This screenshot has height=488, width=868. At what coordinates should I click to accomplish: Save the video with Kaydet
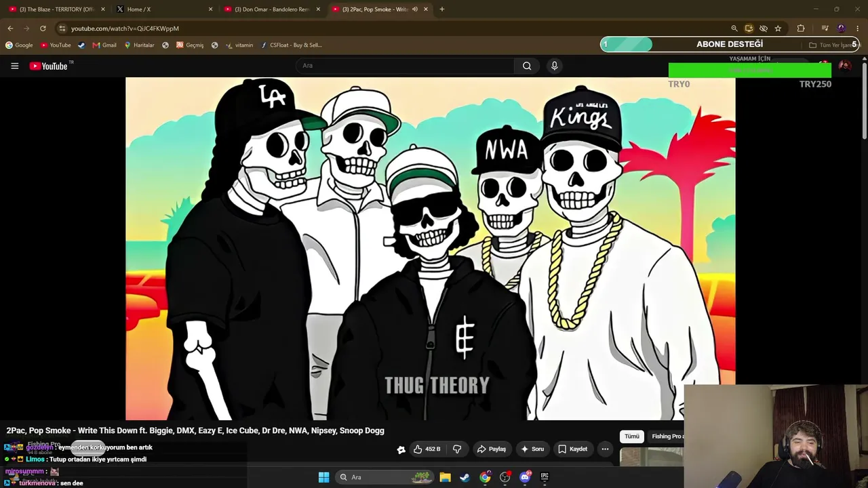point(572,449)
